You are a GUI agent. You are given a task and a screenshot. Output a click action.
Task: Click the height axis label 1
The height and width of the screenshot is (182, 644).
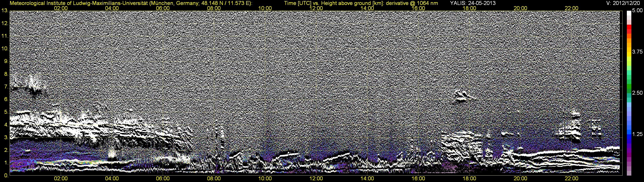tap(6, 163)
